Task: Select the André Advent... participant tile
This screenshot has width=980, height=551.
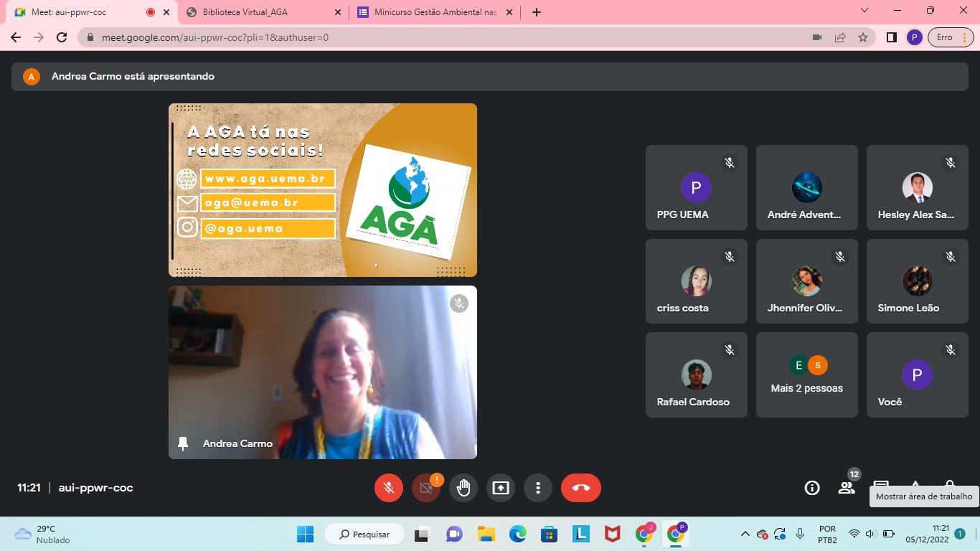Action: click(807, 187)
